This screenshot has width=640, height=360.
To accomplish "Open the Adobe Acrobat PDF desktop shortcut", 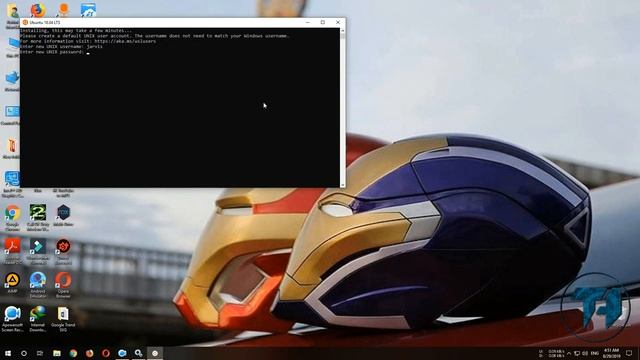I will click(13, 247).
